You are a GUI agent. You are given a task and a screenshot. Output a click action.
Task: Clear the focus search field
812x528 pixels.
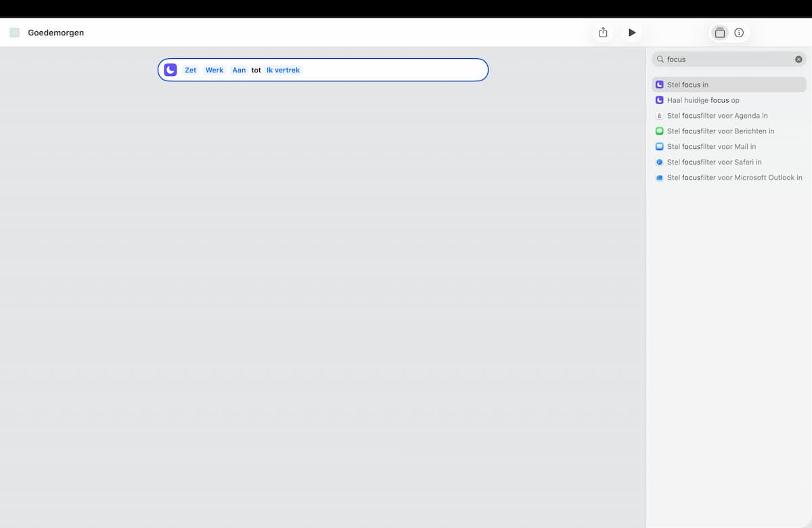pos(798,60)
